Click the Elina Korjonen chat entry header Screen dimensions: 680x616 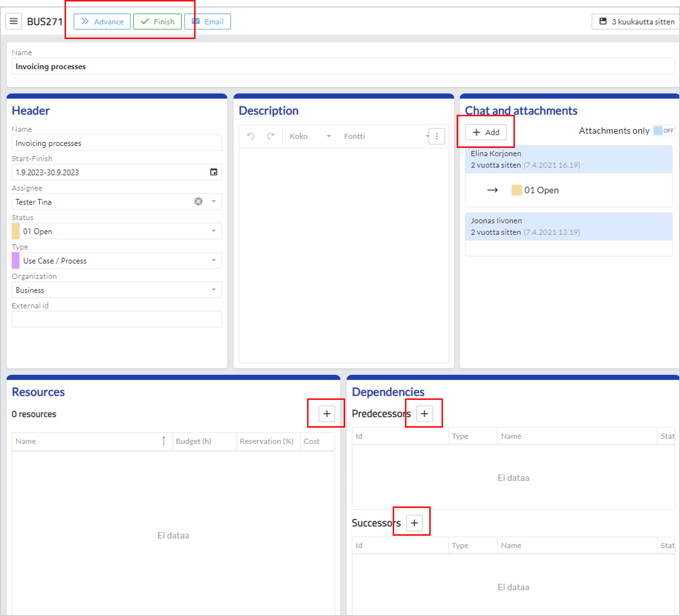569,159
